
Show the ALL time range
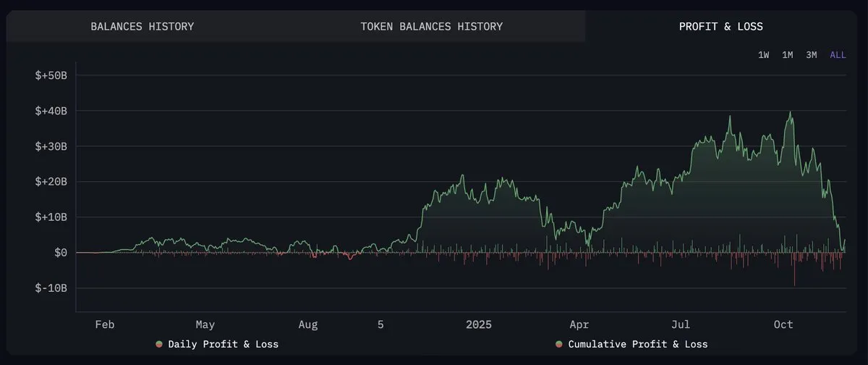(838, 55)
